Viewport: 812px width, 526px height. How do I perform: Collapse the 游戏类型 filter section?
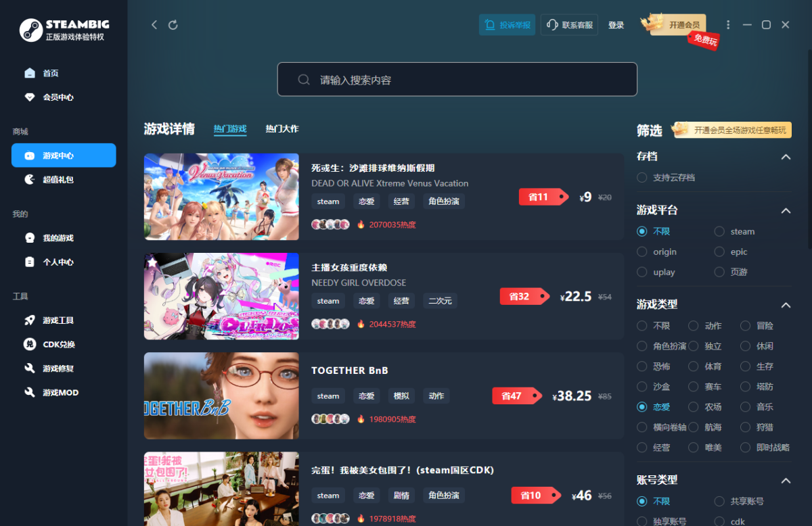(x=786, y=305)
